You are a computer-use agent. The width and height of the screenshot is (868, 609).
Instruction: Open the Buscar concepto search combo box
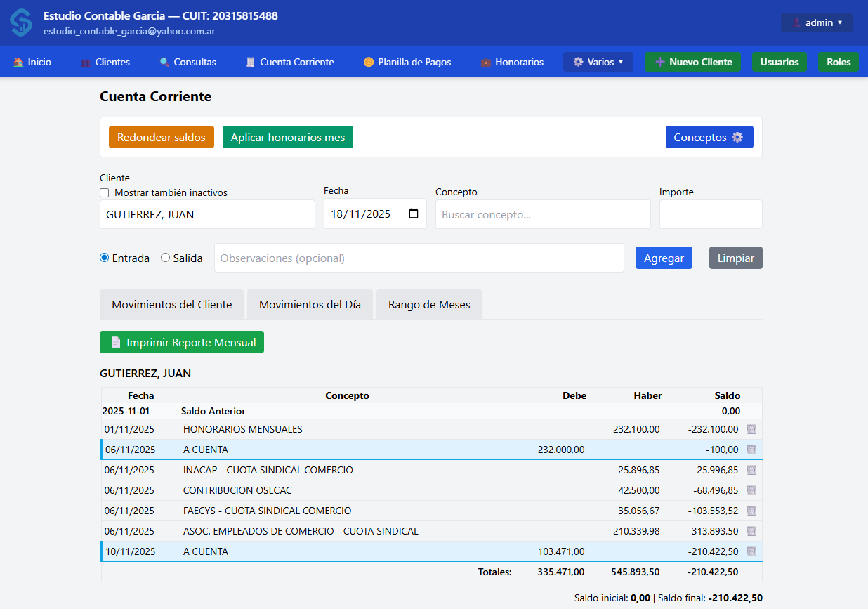(542, 214)
